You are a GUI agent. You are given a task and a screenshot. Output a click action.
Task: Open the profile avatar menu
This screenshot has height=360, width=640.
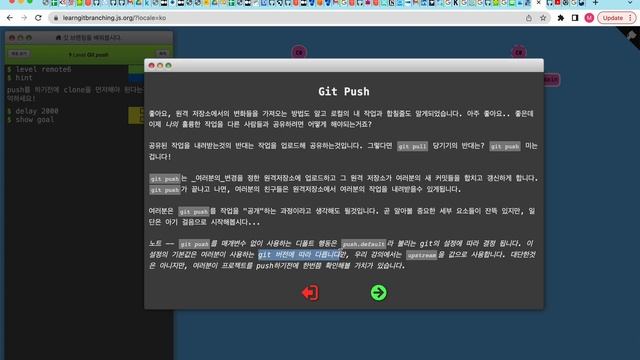(x=589, y=18)
